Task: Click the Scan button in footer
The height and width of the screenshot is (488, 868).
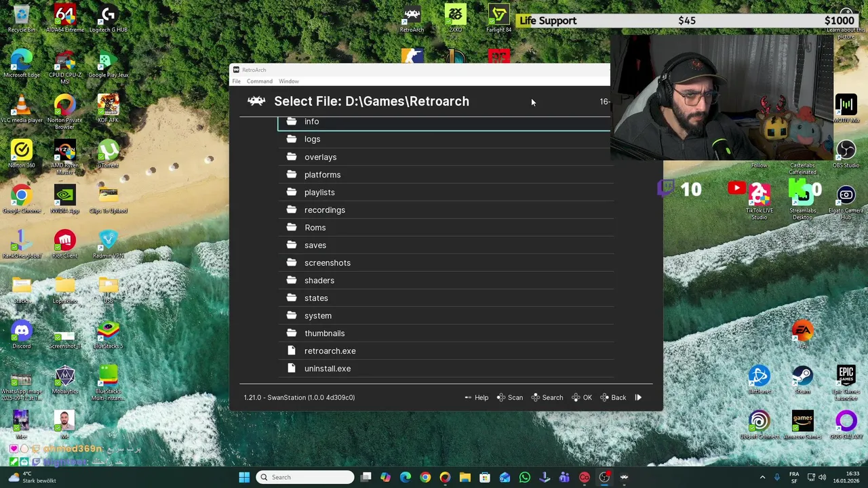Action: (510, 397)
